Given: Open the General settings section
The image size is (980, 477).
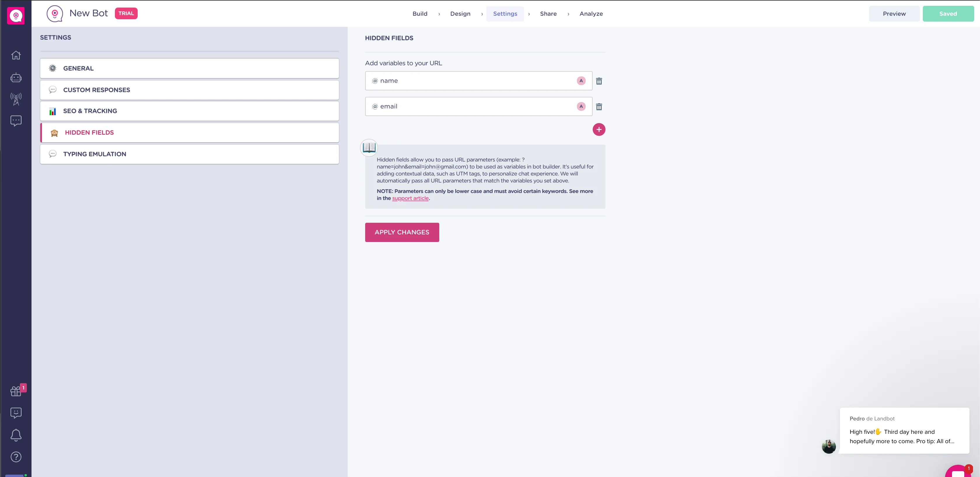Looking at the screenshot, I should [190, 69].
